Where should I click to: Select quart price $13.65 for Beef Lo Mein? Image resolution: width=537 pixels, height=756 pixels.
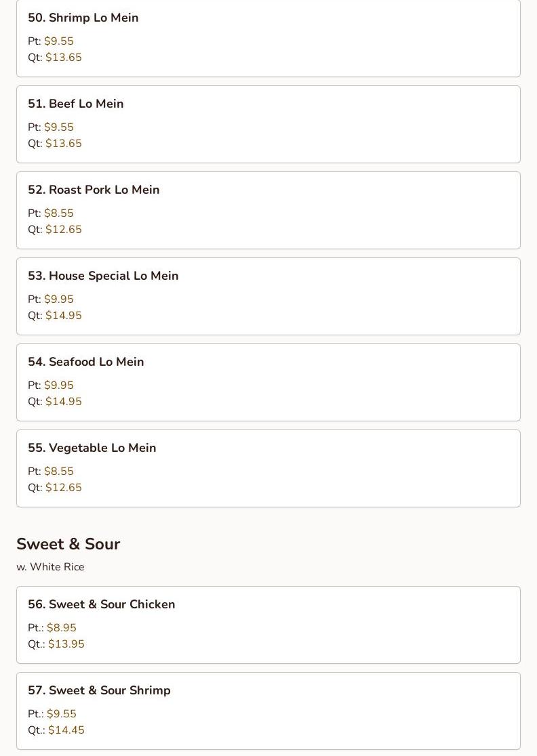pyautogui.click(x=64, y=144)
